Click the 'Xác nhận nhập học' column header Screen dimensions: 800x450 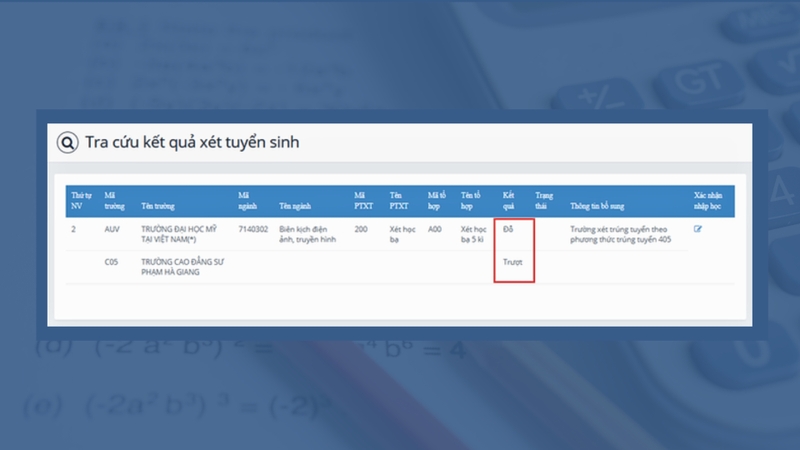point(708,201)
